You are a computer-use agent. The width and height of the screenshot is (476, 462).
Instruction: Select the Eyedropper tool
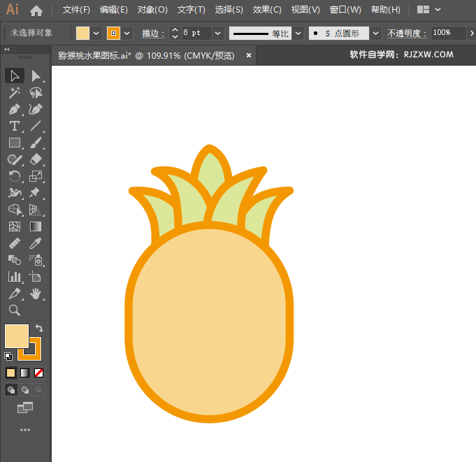coord(36,243)
